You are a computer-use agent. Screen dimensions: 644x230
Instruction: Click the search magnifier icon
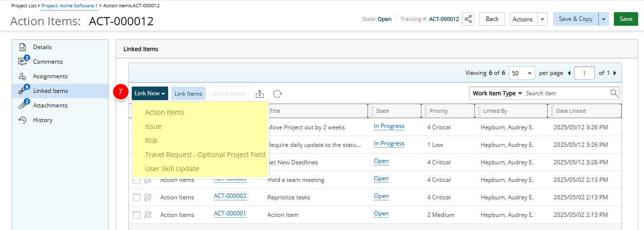click(x=614, y=93)
